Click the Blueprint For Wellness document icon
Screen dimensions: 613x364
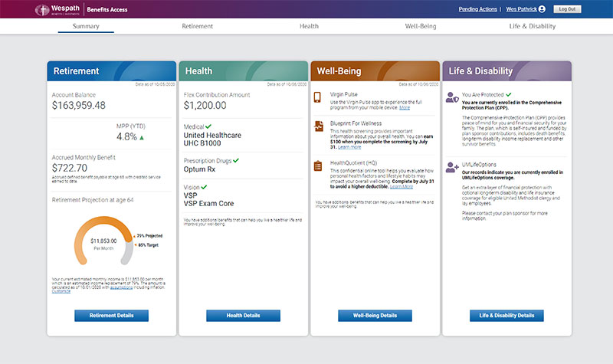point(319,126)
